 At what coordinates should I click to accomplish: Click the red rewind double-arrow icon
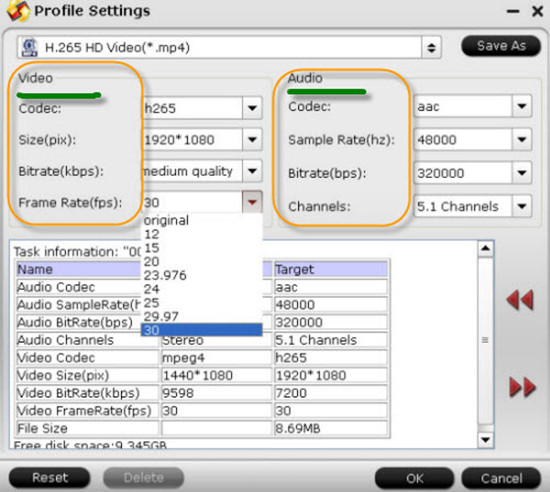tap(520, 300)
